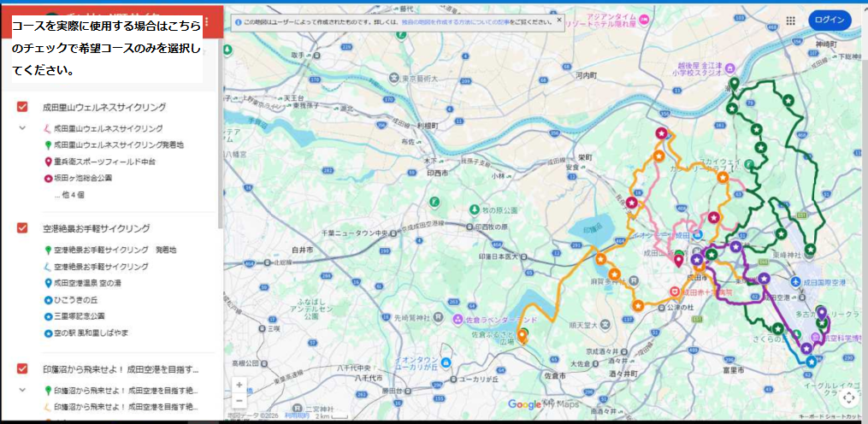Click the 成田国際空港 airplane icon

coord(796,282)
